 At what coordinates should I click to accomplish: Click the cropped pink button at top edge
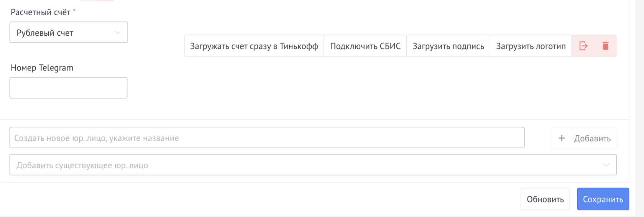tap(105, 0)
